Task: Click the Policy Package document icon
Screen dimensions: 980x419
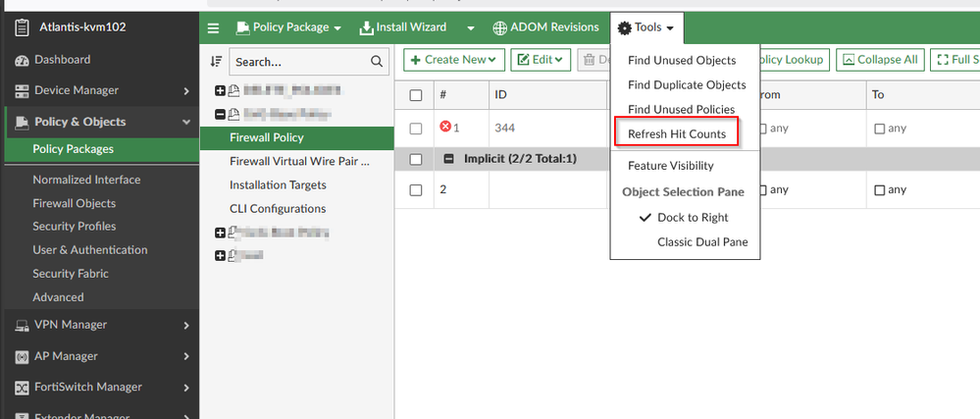Action: tap(242, 27)
